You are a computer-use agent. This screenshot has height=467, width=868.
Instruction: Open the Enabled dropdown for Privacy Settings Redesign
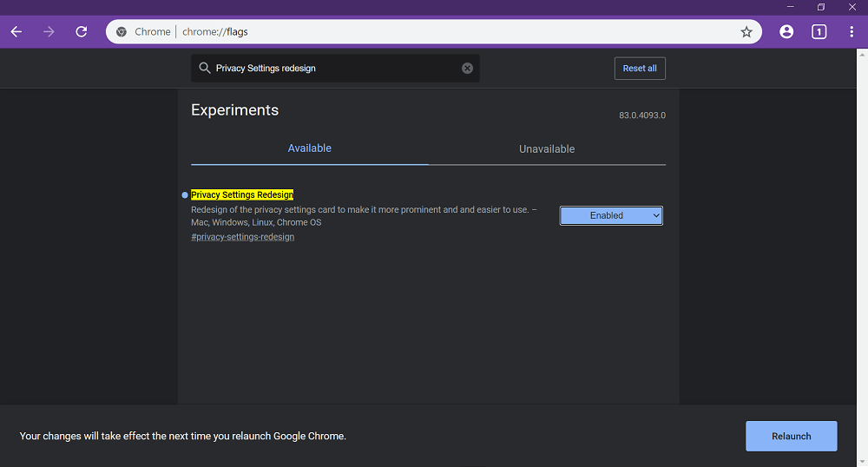click(x=611, y=216)
